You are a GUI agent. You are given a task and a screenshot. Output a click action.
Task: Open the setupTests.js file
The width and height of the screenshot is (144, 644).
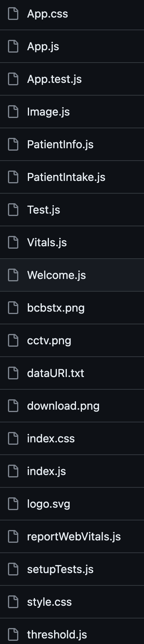pyautogui.click(x=60, y=569)
